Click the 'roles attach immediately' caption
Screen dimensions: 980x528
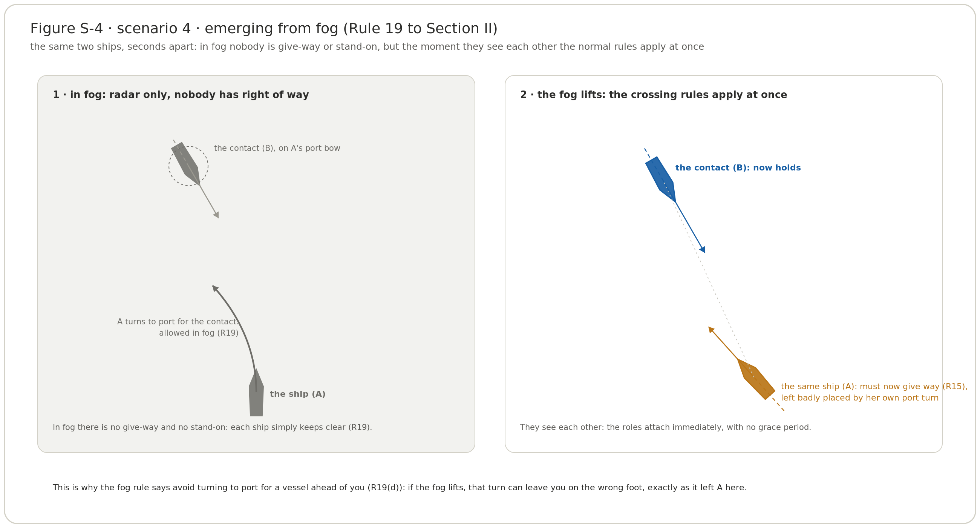point(665,428)
